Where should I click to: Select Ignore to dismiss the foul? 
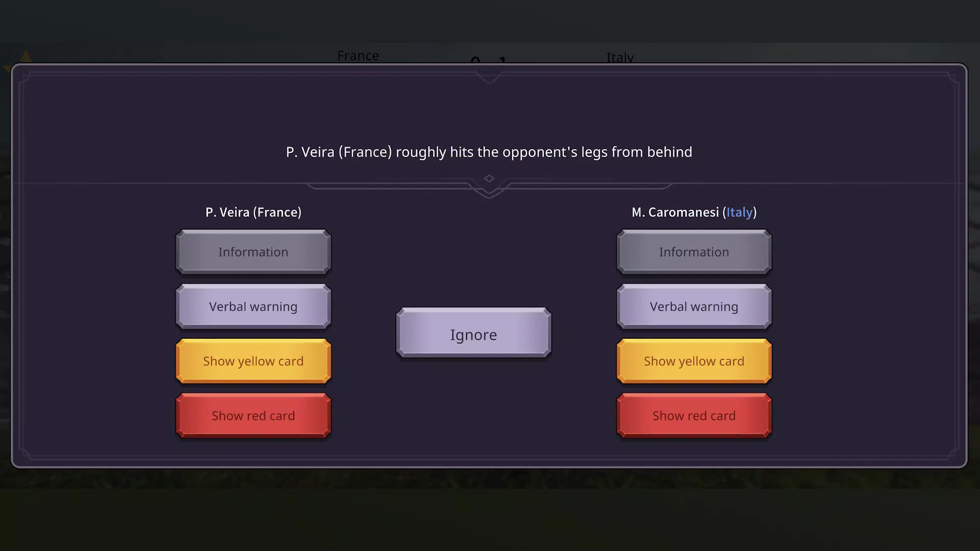click(474, 334)
